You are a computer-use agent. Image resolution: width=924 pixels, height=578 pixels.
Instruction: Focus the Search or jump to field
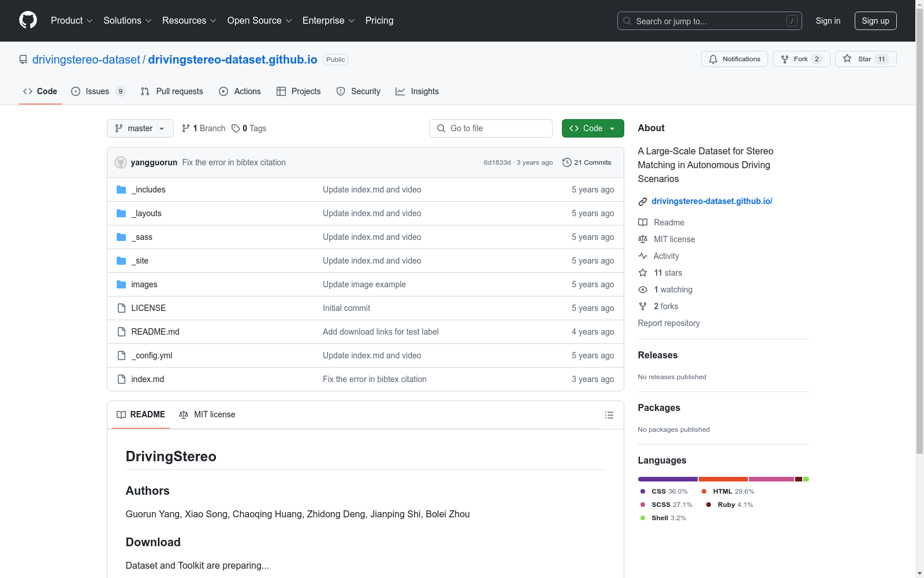pyautogui.click(x=710, y=21)
